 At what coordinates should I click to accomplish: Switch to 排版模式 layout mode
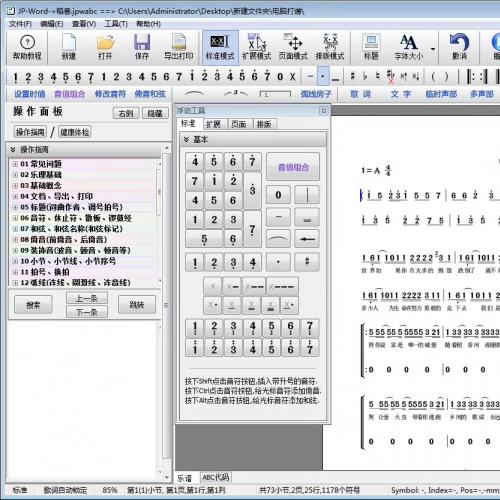330,48
